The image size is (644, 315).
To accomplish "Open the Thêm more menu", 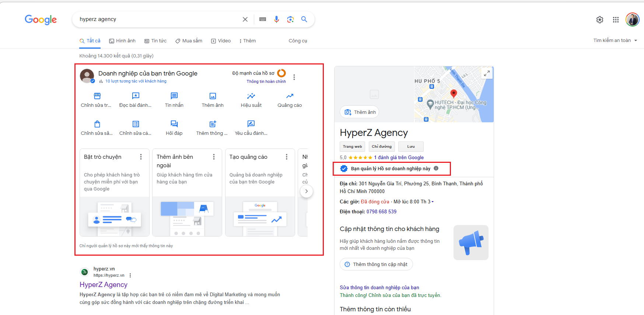I will (x=248, y=41).
